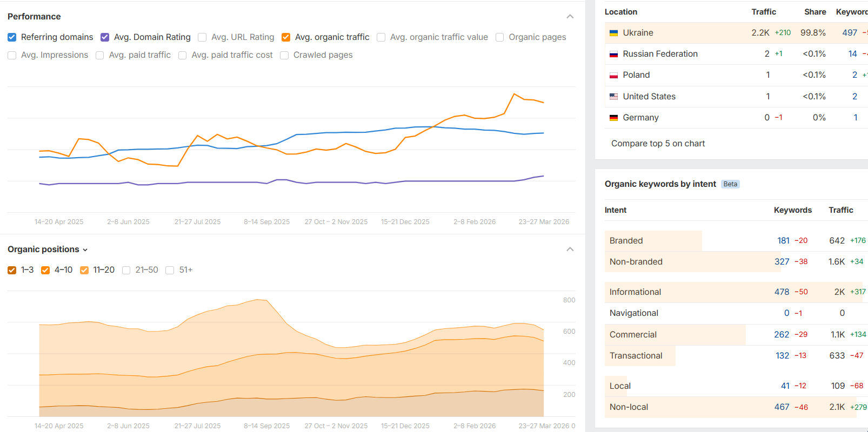Sort intent table by Keywords column

[x=792, y=210]
